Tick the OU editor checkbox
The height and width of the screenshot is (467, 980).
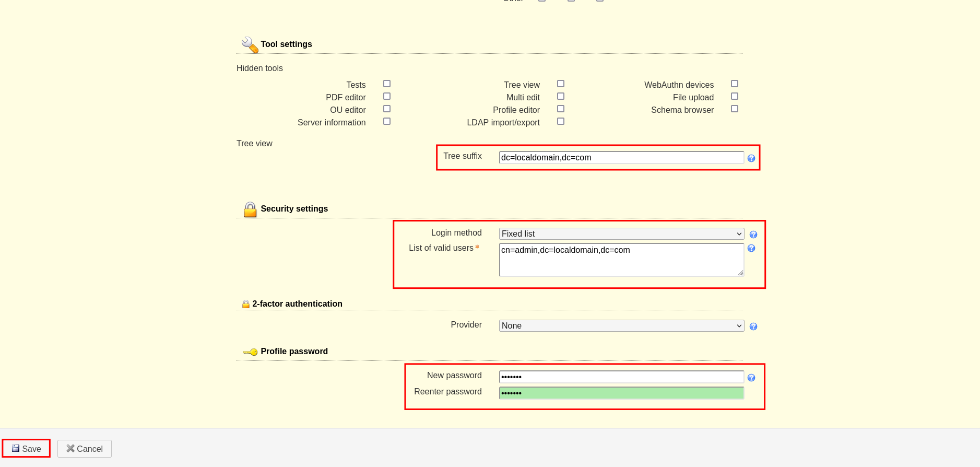(387, 109)
